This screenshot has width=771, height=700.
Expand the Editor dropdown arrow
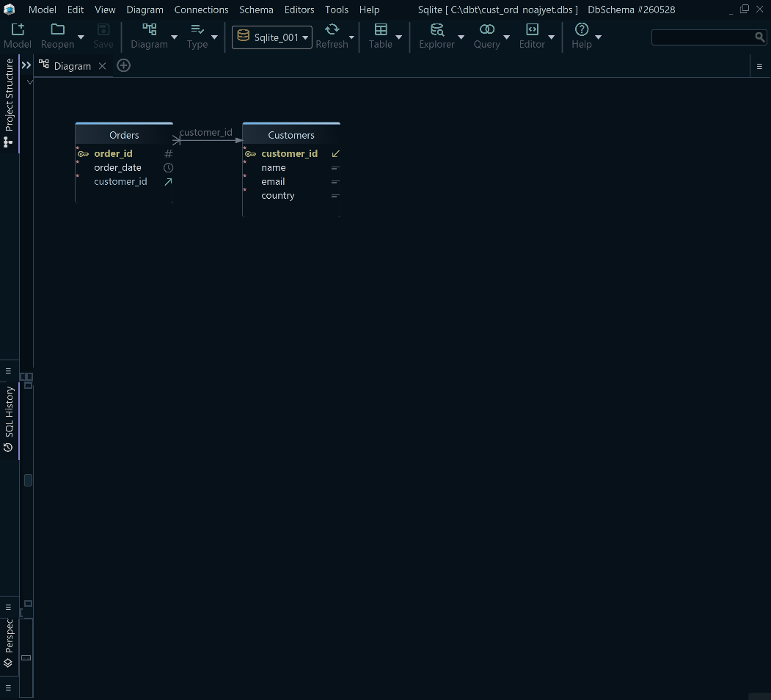point(551,37)
